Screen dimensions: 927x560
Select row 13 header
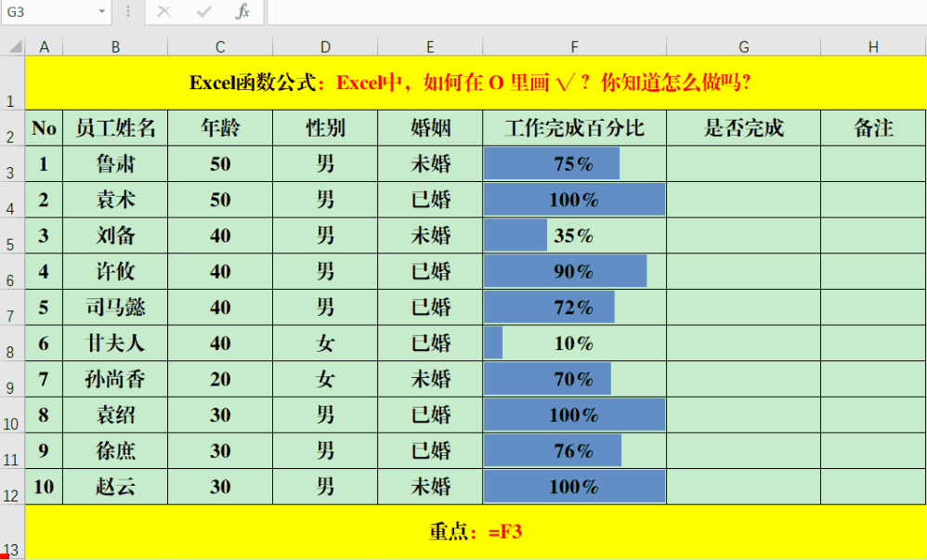pos(12,532)
